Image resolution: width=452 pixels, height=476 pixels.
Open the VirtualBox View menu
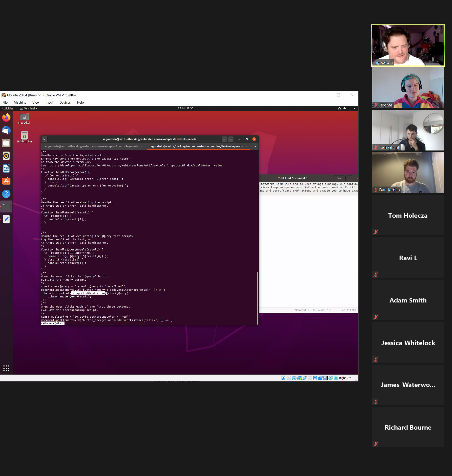(x=36, y=102)
